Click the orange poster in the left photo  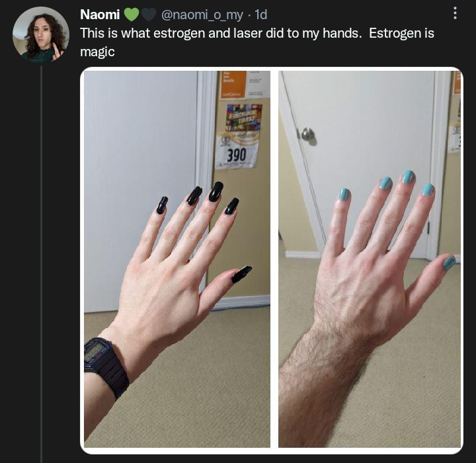pyautogui.click(x=233, y=85)
